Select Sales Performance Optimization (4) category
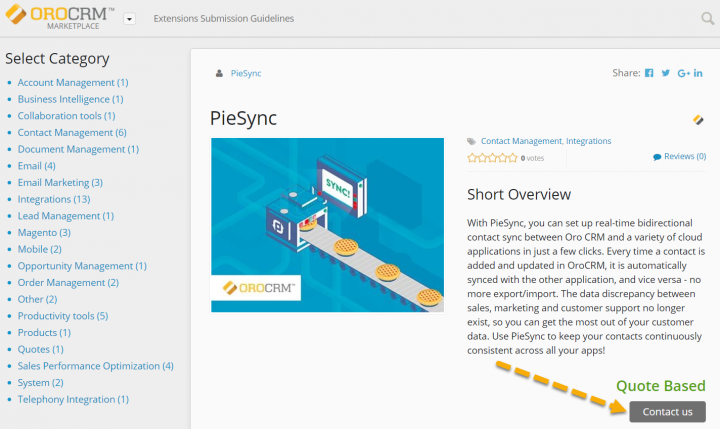 [96, 366]
